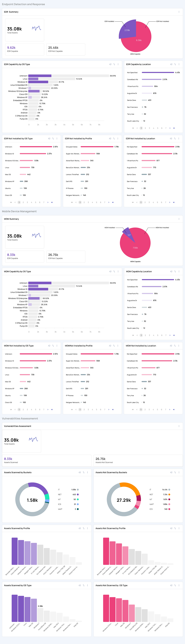
Task: Open options menu for EDR Not Installed by Profile
Action: [118, 138]
